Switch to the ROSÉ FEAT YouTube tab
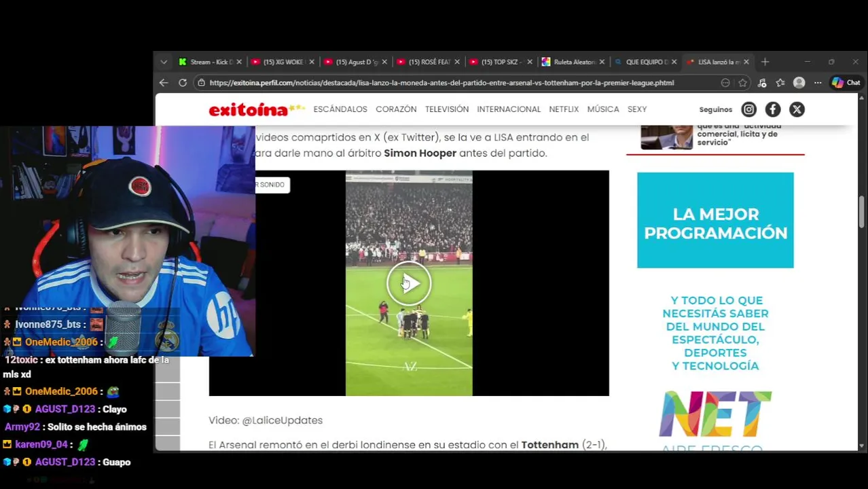Screen dimensions: 868x489 [x=423, y=62]
